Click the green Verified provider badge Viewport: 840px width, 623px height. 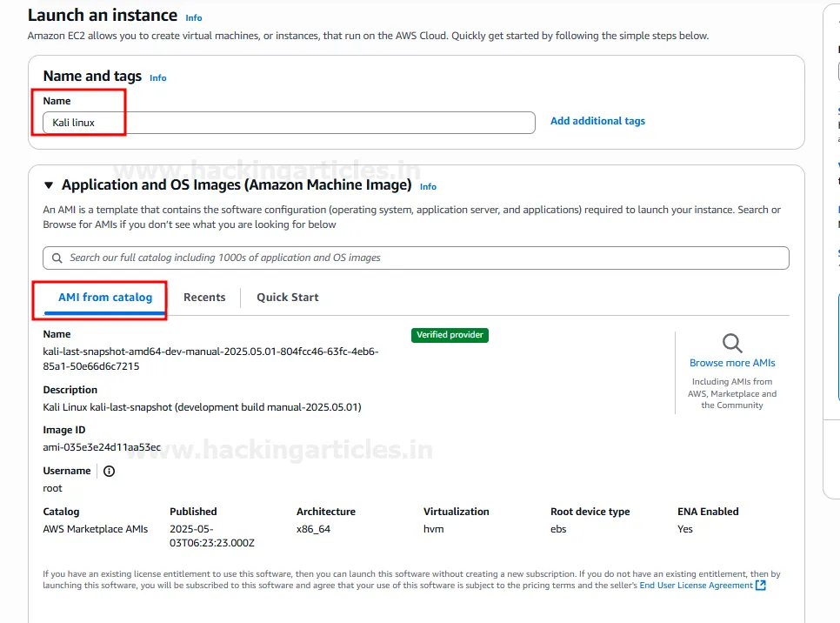pyautogui.click(x=450, y=335)
